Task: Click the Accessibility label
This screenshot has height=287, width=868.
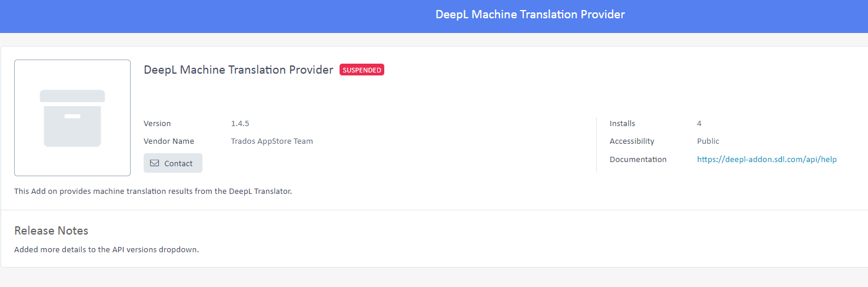Action: pos(632,141)
